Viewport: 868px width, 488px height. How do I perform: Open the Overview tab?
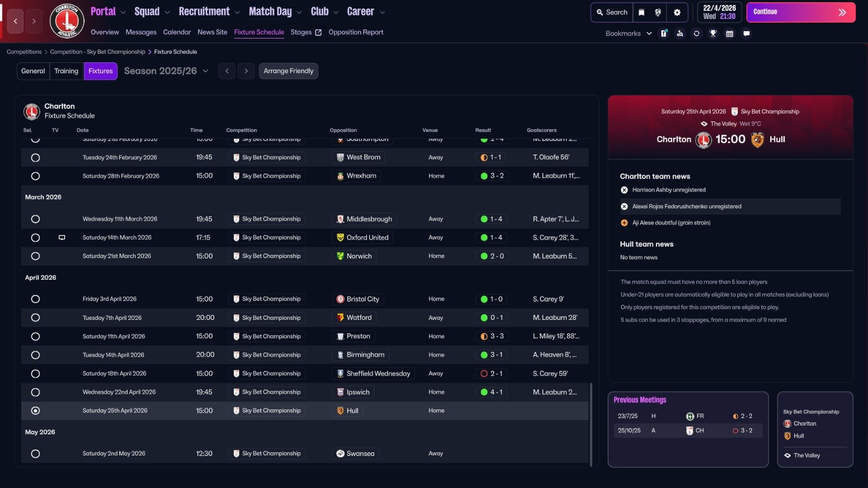(105, 33)
